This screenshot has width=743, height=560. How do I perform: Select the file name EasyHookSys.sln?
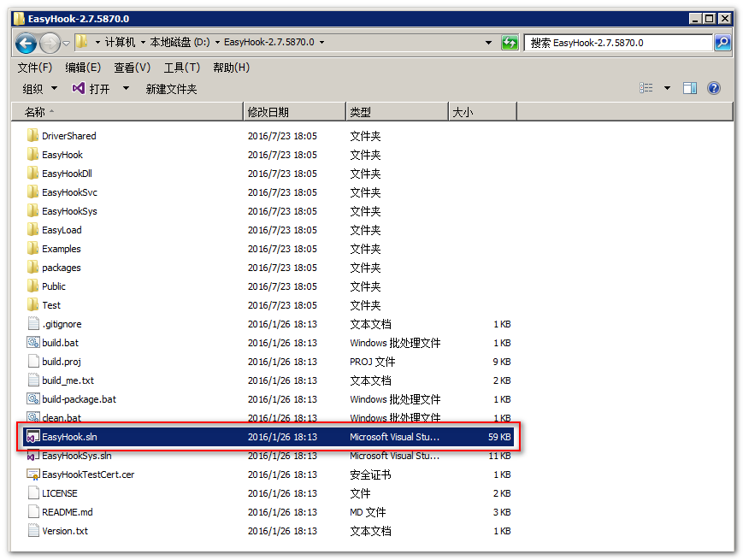click(77, 456)
